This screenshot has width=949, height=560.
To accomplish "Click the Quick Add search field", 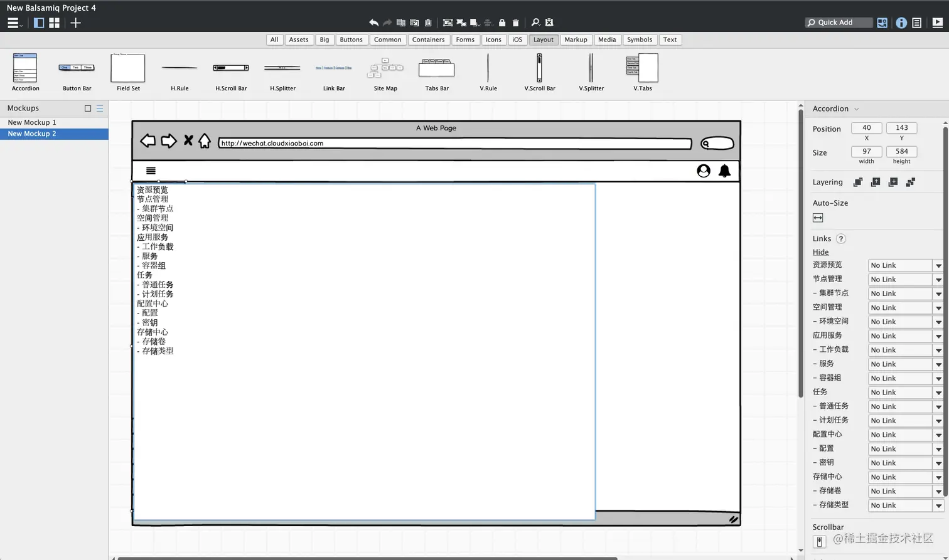I will (839, 23).
